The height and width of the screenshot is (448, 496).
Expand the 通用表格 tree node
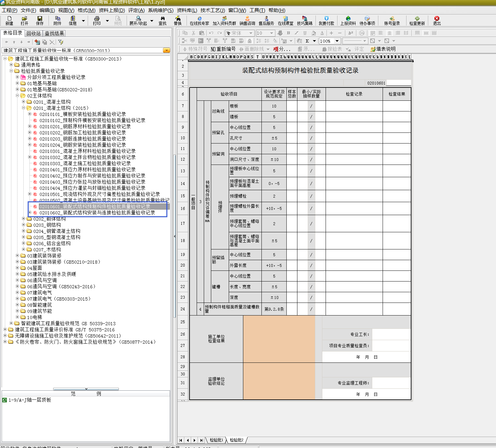click(x=11, y=65)
